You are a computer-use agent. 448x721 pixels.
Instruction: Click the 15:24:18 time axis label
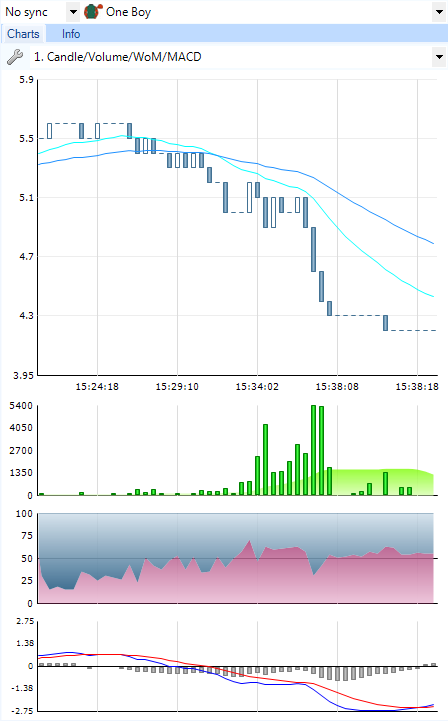pos(97,387)
